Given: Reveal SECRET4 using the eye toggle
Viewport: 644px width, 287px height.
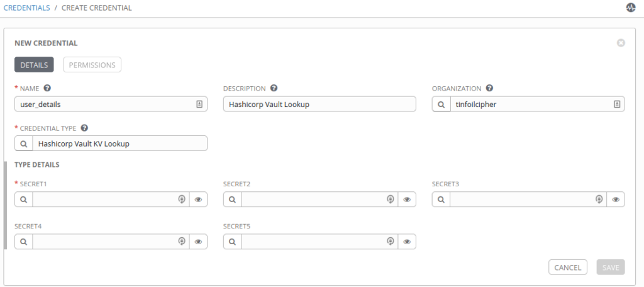Looking at the screenshot, I should click(198, 242).
